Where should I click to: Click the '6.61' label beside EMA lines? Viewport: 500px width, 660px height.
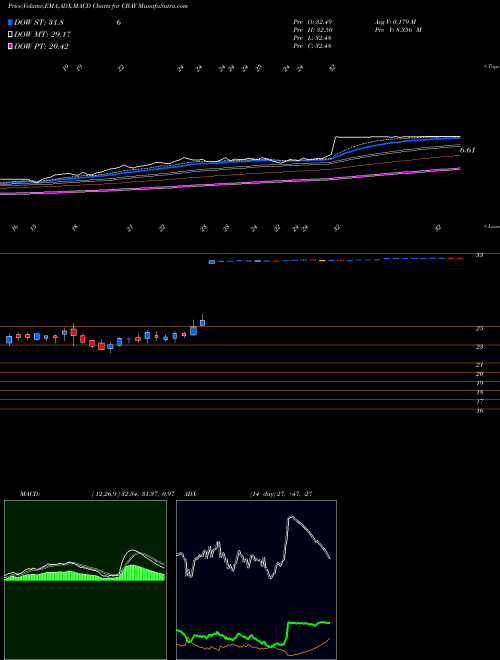tap(468, 150)
